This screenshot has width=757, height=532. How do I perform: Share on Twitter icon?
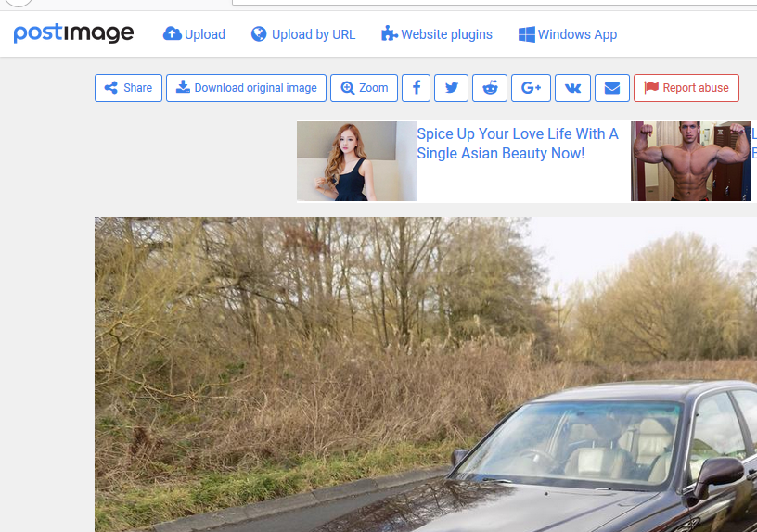[x=452, y=88]
